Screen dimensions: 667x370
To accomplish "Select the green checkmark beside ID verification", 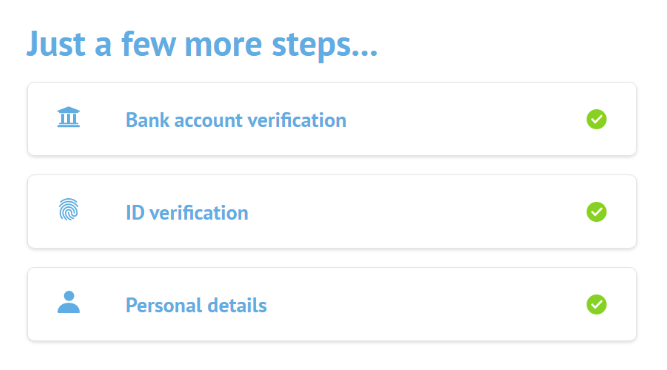I will click(596, 212).
